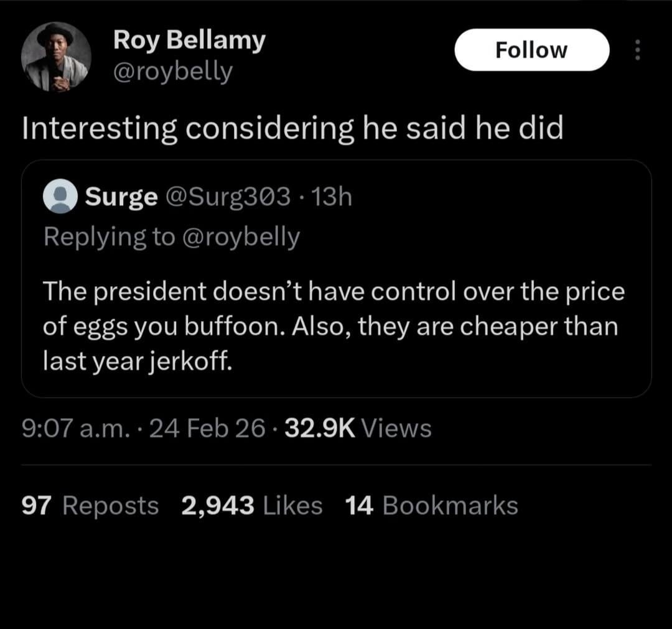Open the 32.9K Views analytics
This screenshot has width=672, height=629.
[358, 428]
